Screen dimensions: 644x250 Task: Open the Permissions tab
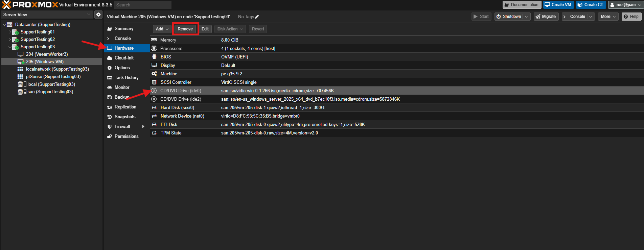127,136
